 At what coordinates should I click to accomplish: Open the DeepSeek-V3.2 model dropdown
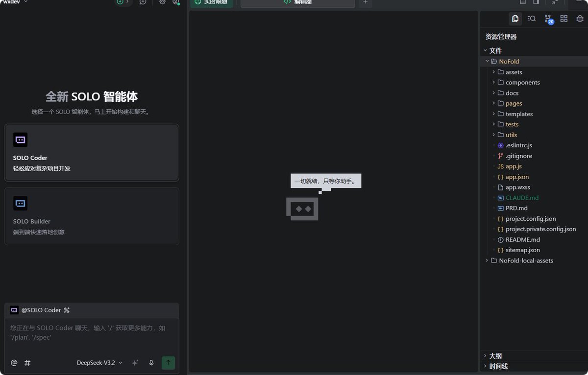coord(99,363)
